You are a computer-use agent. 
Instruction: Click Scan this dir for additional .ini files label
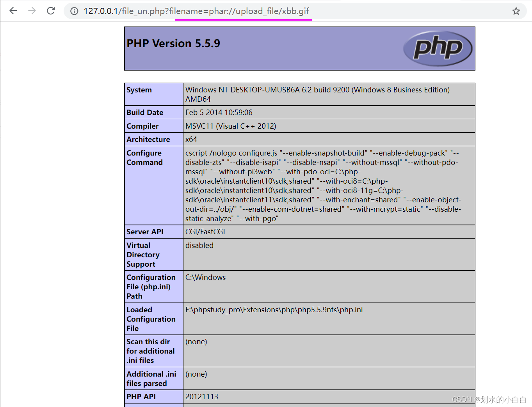pos(151,351)
